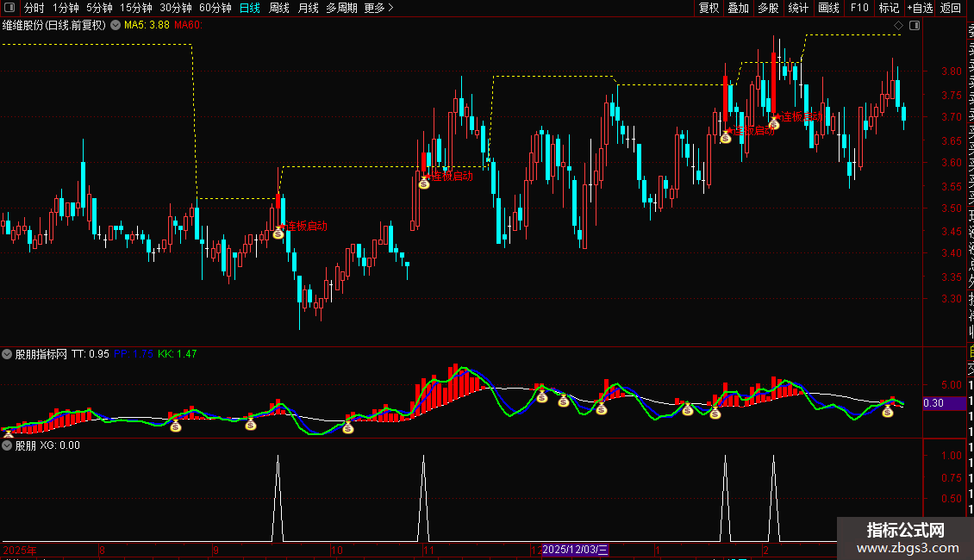The height and width of the screenshot is (560, 974).
Task: Add stock via +自选 button
Action: (x=920, y=8)
